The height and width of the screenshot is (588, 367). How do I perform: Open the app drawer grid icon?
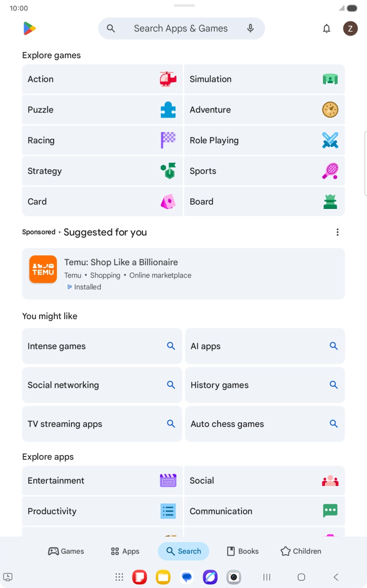point(119,577)
